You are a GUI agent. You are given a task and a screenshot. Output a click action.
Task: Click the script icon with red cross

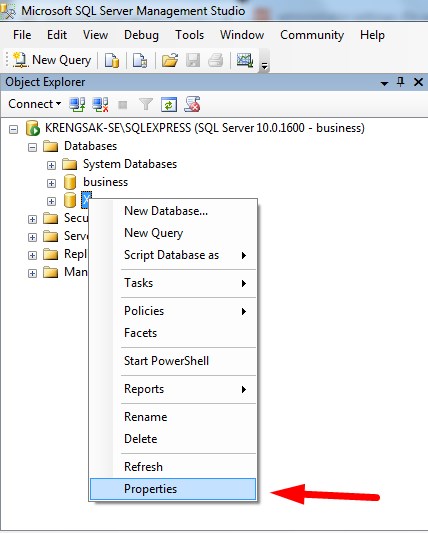point(192,104)
